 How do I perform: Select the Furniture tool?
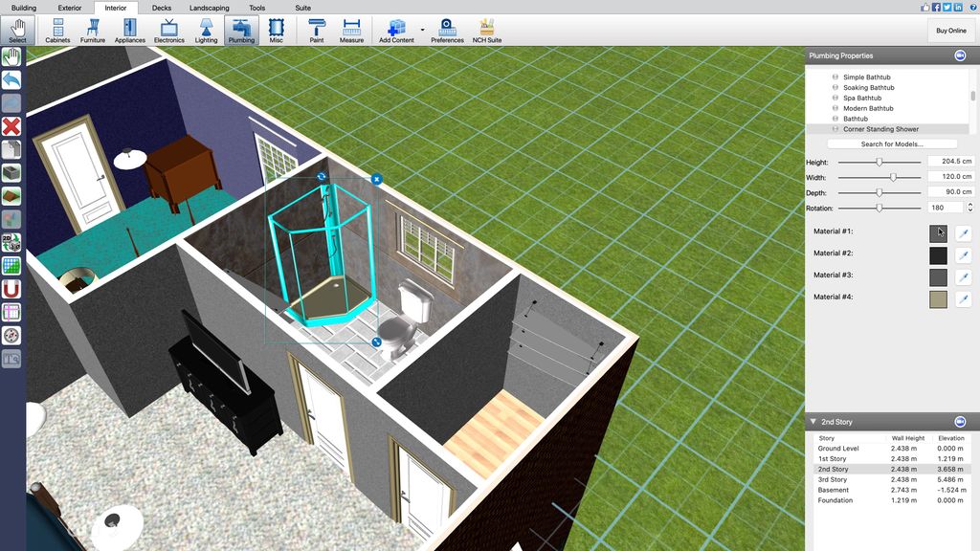(x=92, y=29)
